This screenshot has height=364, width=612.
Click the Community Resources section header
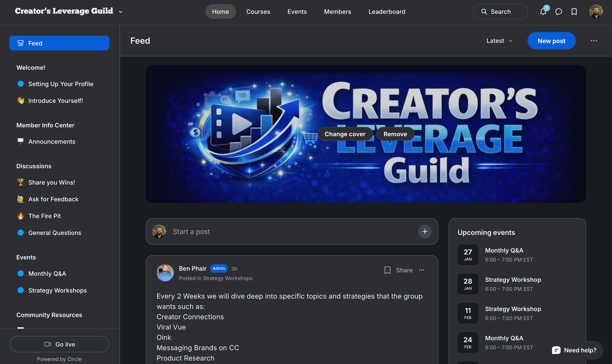coord(49,315)
